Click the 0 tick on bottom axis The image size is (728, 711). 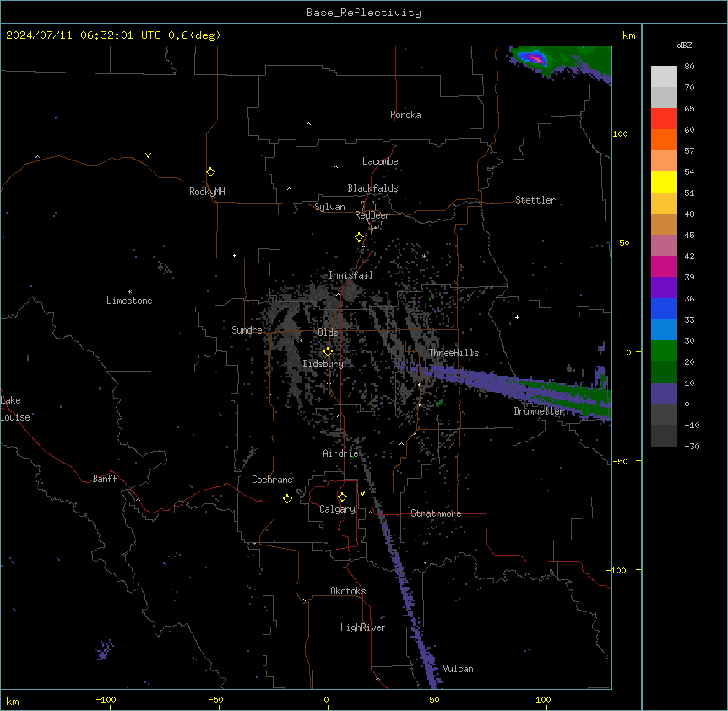coord(326,699)
